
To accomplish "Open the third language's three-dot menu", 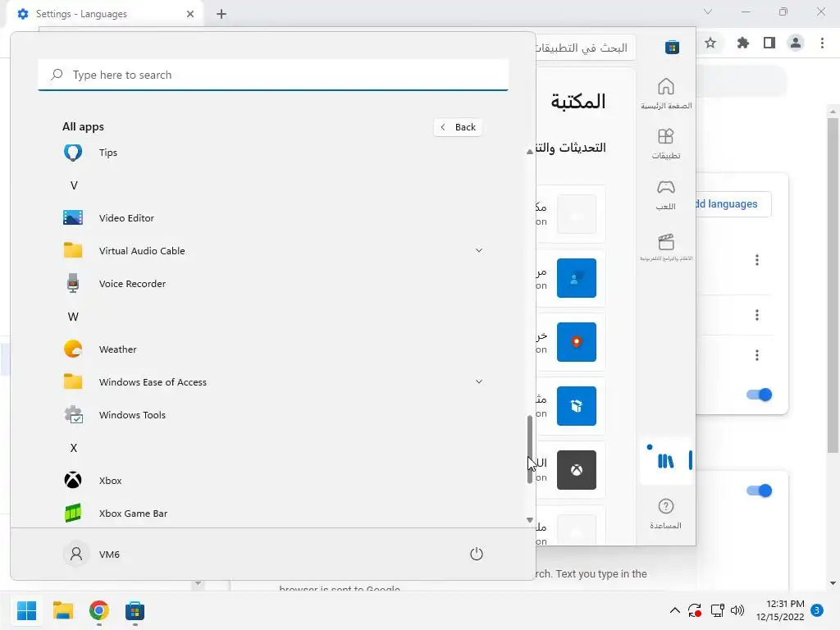I will tap(757, 355).
